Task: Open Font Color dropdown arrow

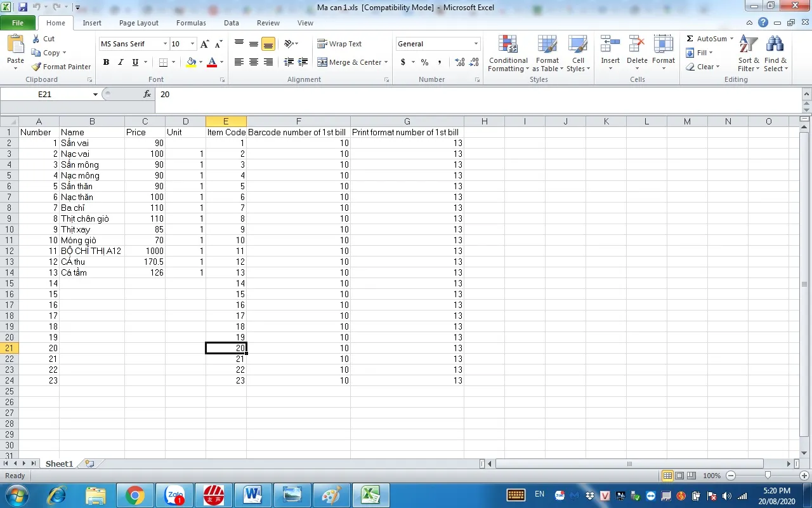Action: [221, 62]
